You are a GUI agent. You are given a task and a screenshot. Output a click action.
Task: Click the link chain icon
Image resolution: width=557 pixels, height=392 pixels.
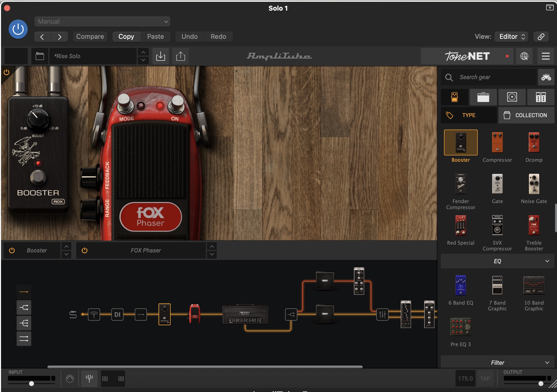(541, 37)
